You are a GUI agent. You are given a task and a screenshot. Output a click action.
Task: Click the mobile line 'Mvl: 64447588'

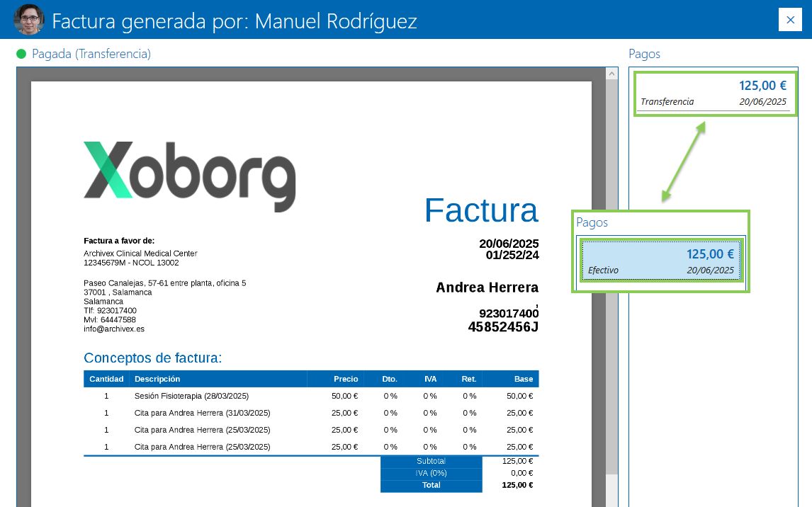(110, 320)
